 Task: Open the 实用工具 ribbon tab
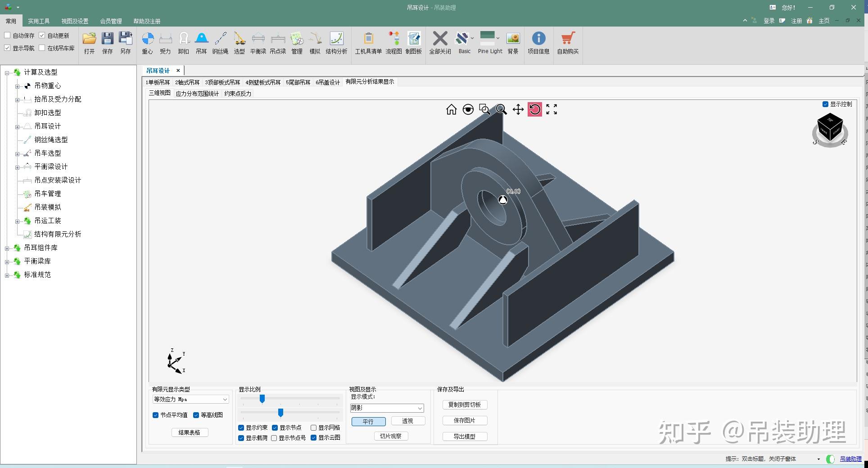click(x=39, y=21)
